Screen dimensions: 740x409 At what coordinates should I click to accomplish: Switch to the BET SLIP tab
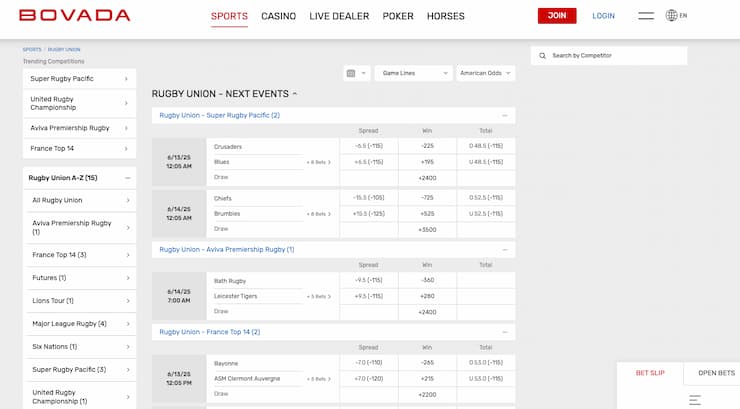pyautogui.click(x=650, y=373)
